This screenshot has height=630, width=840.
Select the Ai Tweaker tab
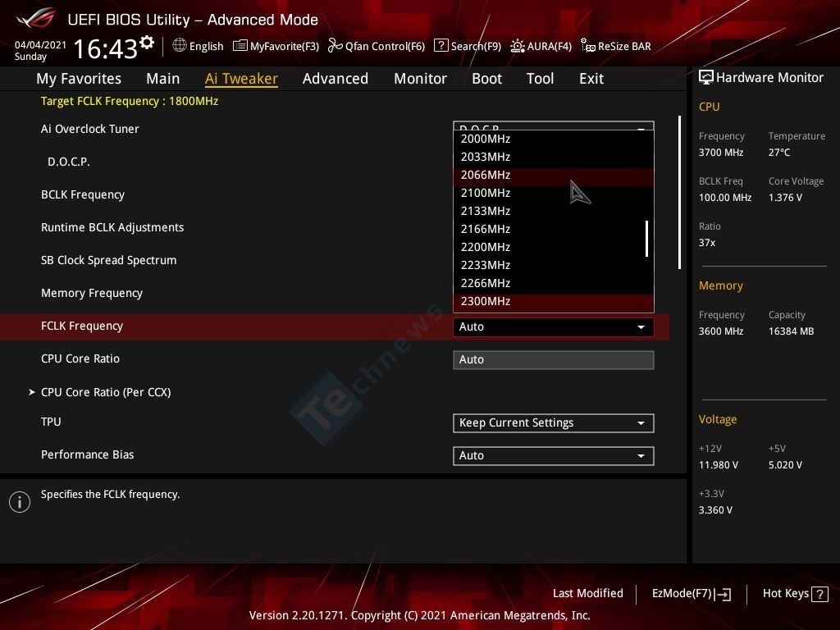coord(241,79)
